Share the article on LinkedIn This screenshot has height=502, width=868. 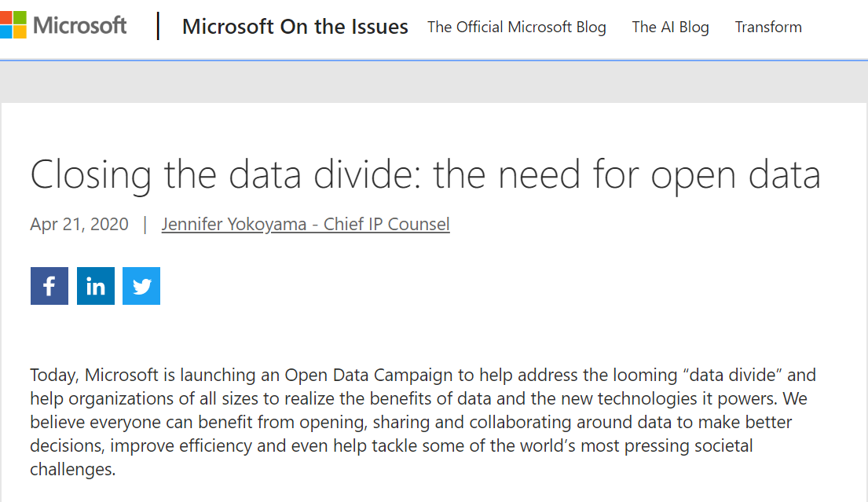[96, 286]
